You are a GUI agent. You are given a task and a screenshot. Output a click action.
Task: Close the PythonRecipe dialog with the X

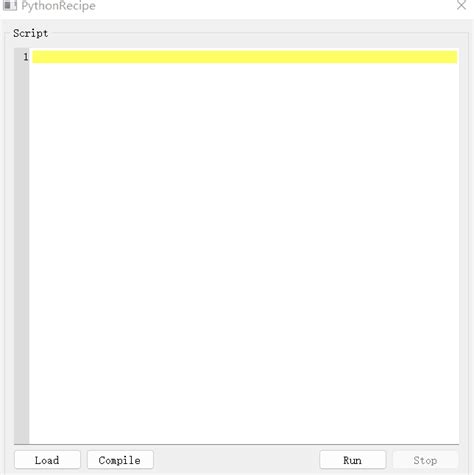461,5
